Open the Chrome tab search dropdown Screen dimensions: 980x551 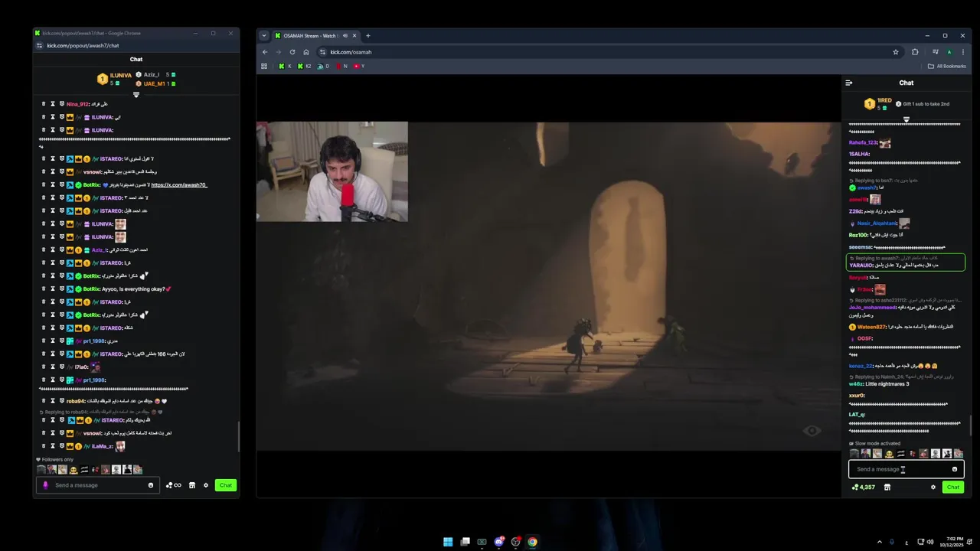(x=264, y=36)
